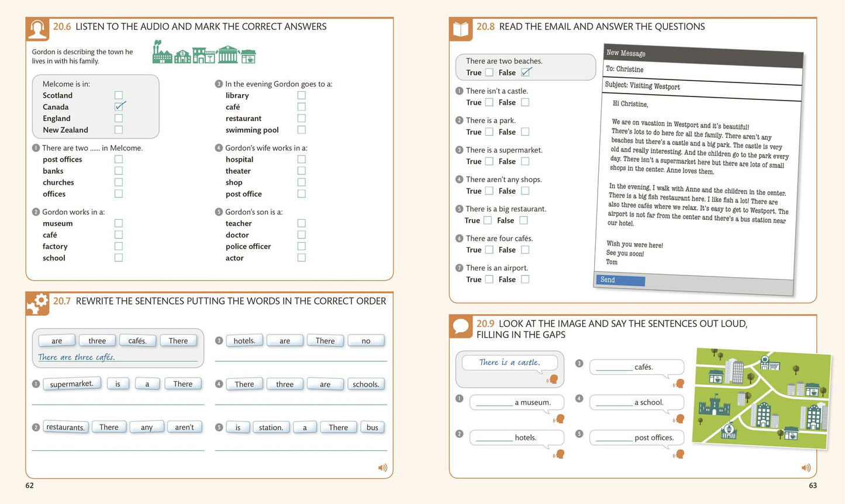Click the blank before 'post offices.'
This screenshot has height=504, width=845.
[x=614, y=437]
